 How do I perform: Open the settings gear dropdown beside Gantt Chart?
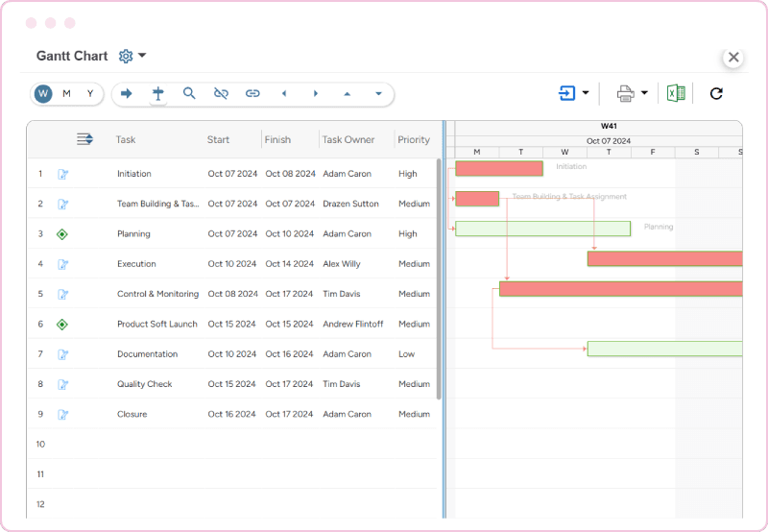click(132, 56)
